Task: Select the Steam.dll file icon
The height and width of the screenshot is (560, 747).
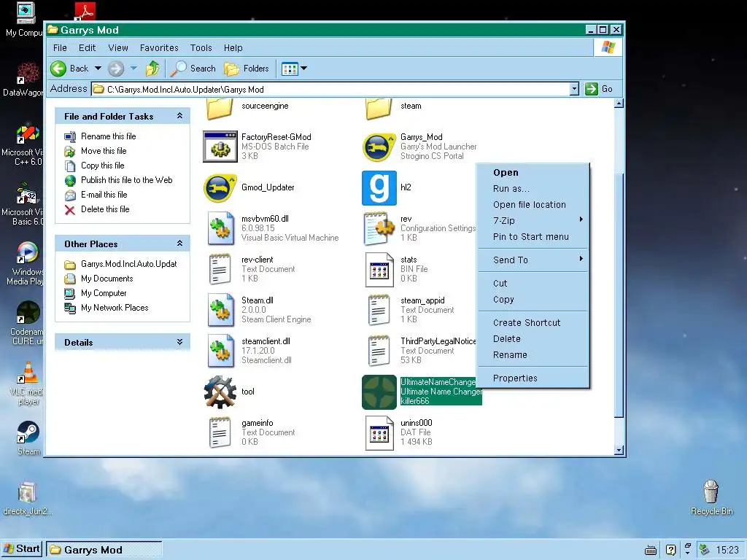Action: pos(220,311)
